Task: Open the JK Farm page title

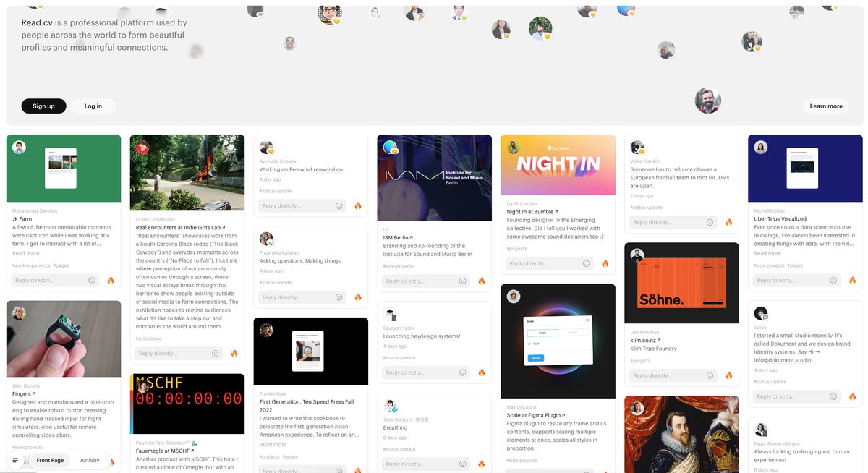Action: click(22, 218)
